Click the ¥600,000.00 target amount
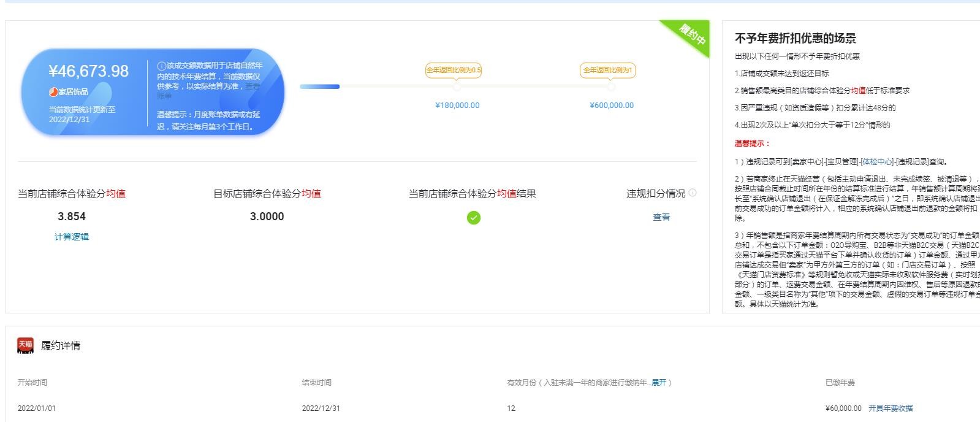Screen dimensions: 980x422 (612, 105)
